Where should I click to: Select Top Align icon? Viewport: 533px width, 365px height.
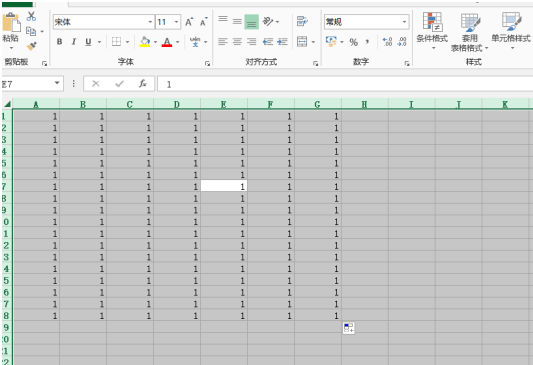point(223,20)
